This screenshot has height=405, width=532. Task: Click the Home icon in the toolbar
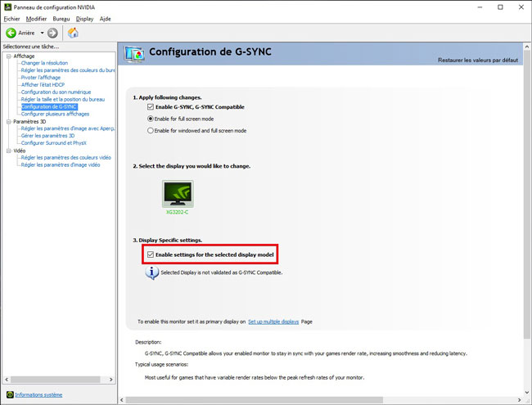tap(73, 33)
